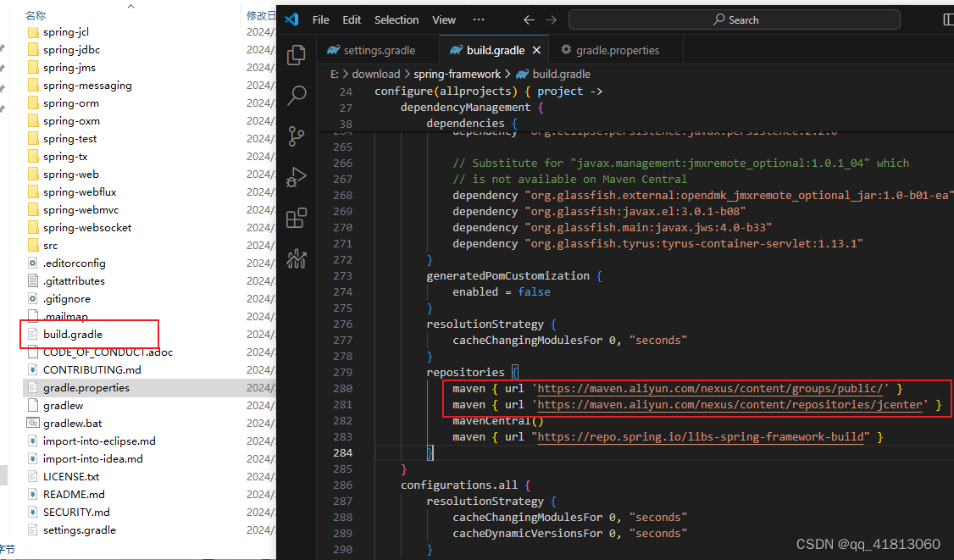Open the Source Control view
This screenshot has height=560, width=954.
(297, 136)
